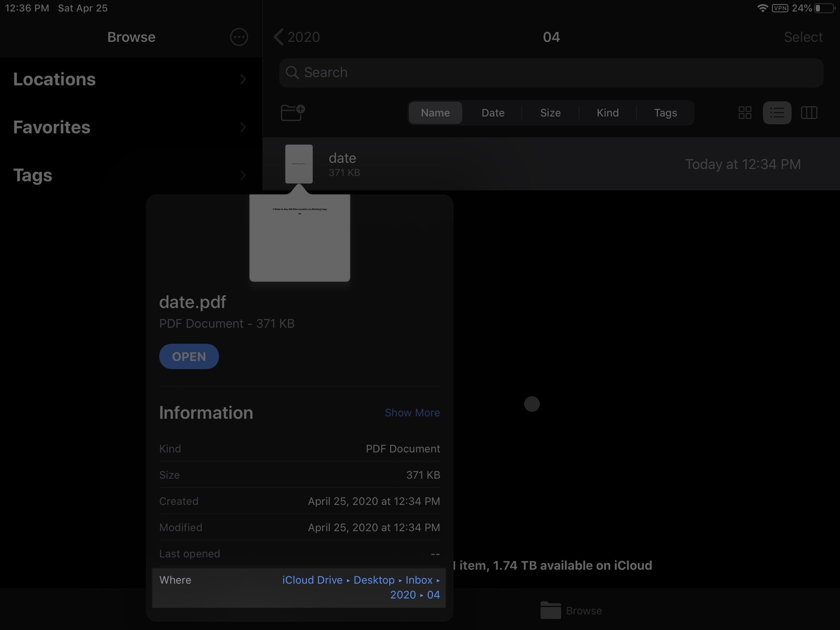This screenshot has width=840, height=630.
Task: Open the date.pdf file
Action: [189, 356]
